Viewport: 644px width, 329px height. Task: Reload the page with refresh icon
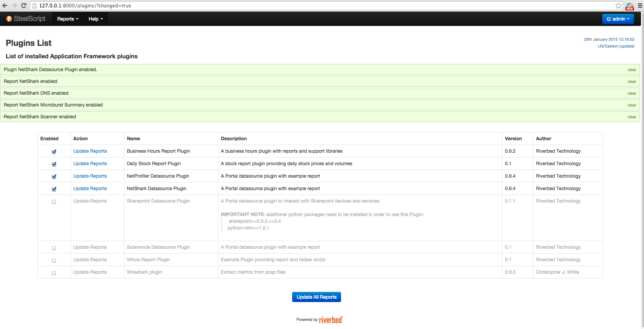pos(24,5)
